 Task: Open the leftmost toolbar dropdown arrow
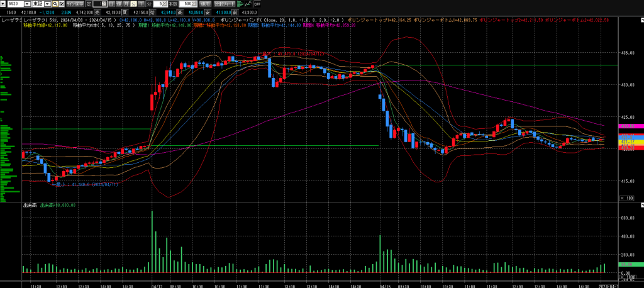(x=3, y=4)
